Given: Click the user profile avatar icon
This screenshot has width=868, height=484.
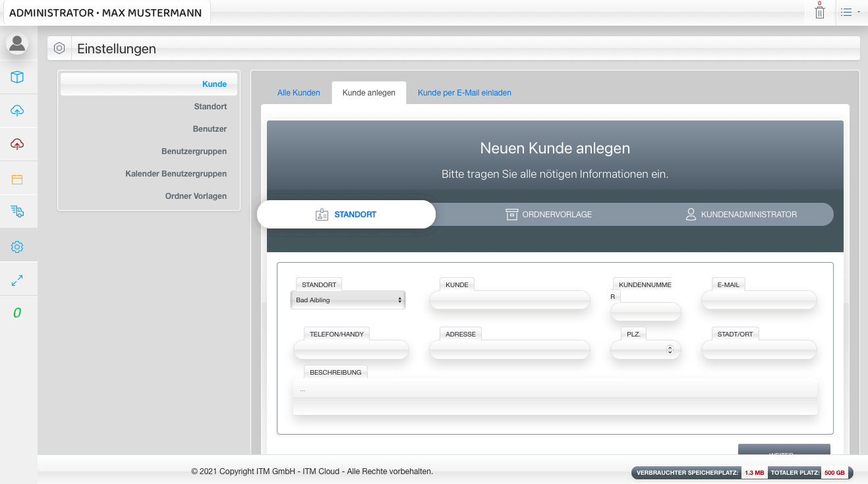Looking at the screenshot, I should click(17, 43).
